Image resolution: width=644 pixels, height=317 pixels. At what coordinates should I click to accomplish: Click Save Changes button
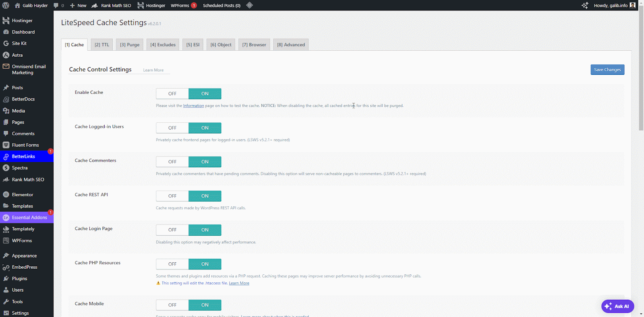point(607,70)
